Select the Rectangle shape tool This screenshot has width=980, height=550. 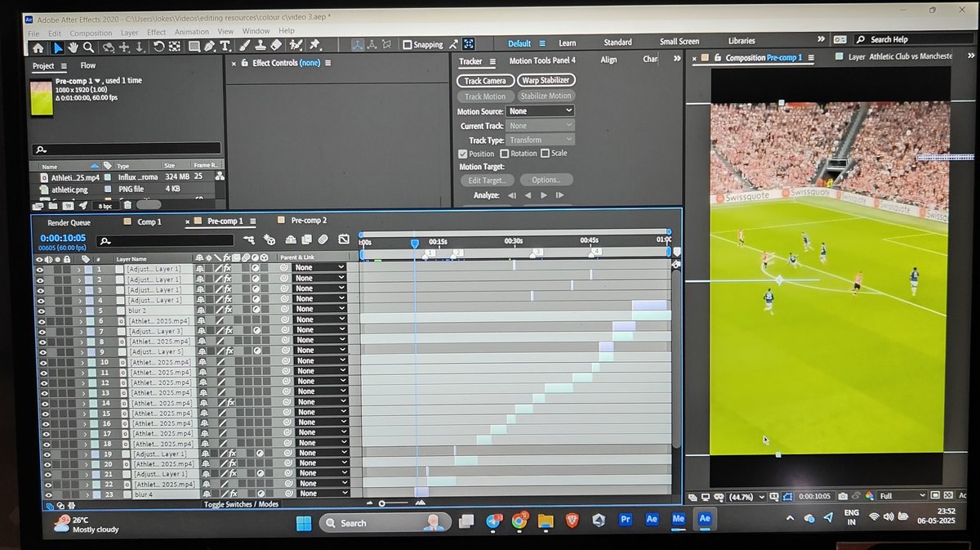tap(194, 47)
